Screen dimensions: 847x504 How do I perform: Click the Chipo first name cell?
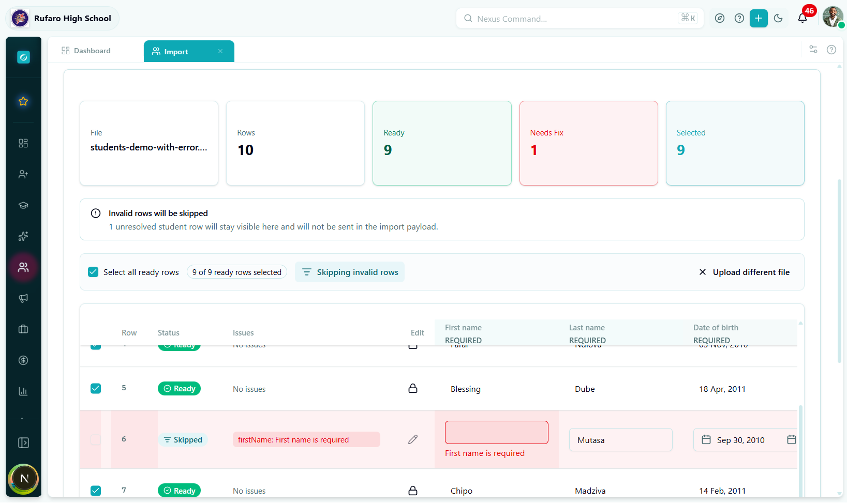click(462, 491)
